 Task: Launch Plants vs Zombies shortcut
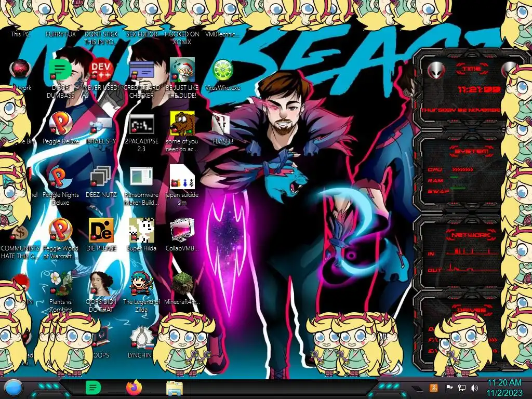click(x=60, y=284)
